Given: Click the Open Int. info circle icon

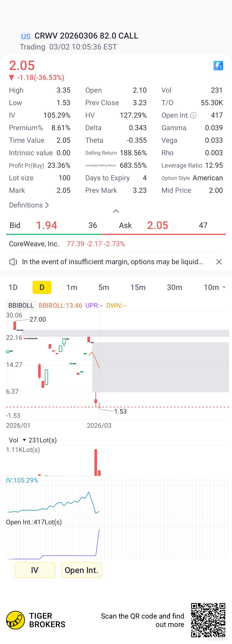Looking at the screenshot, I should coord(193,115).
